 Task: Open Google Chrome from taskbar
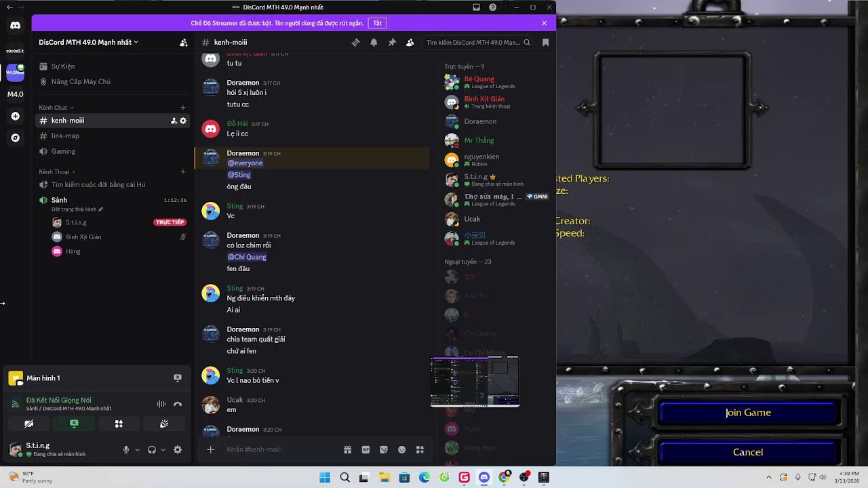[x=504, y=477]
